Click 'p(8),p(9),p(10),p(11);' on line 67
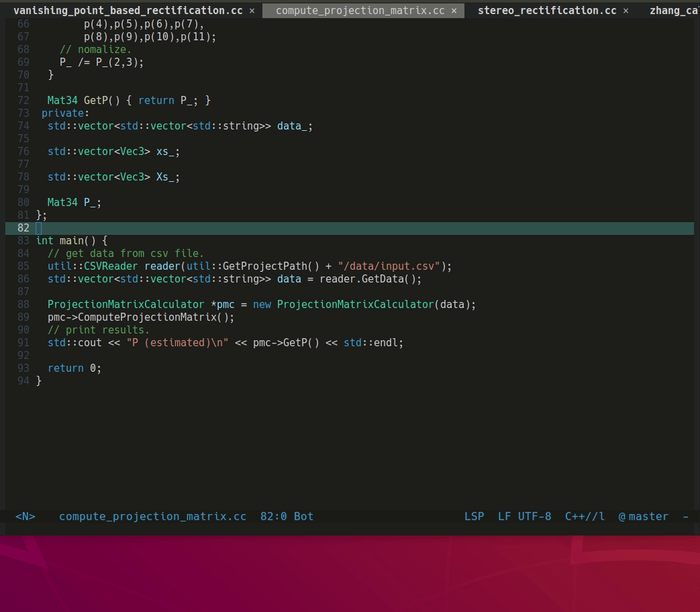Viewport: 700px width, 612px height. tap(150, 37)
